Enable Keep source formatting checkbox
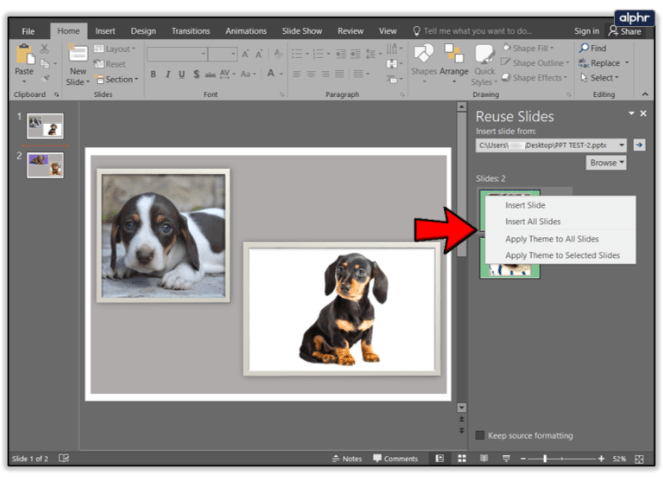This screenshot has height=481, width=663. (480, 435)
